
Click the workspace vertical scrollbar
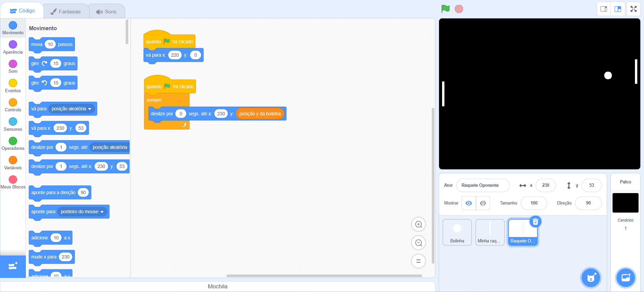point(433,185)
